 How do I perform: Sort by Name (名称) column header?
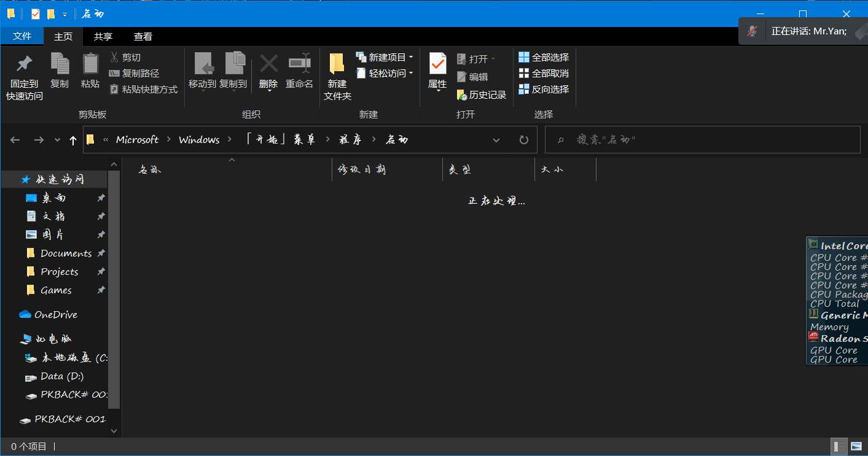coord(227,170)
